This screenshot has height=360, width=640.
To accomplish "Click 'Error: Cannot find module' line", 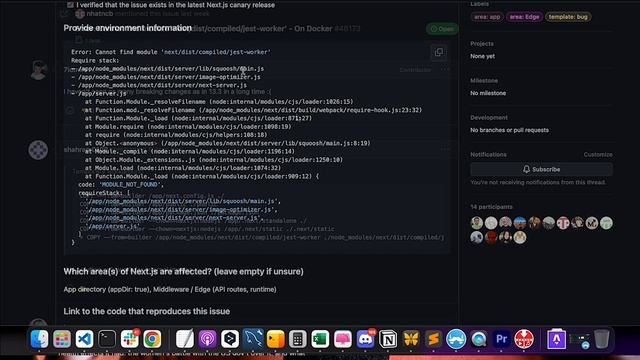I will tap(171, 52).
